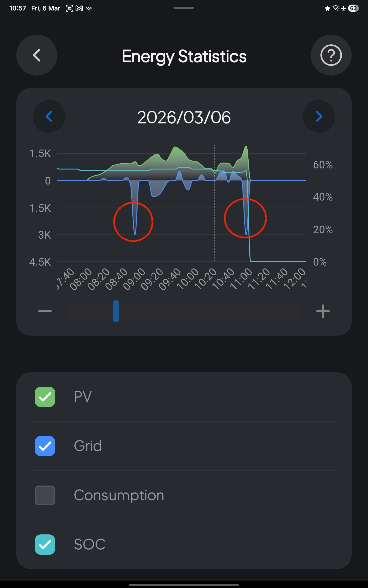Tap the chart at the dashed cursor line
This screenshot has height=588, width=368.
(x=215, y=204)
